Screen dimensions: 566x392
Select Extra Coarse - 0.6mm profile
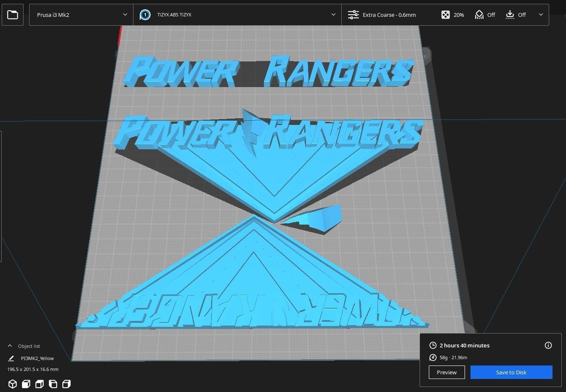(x=389, y=15)
